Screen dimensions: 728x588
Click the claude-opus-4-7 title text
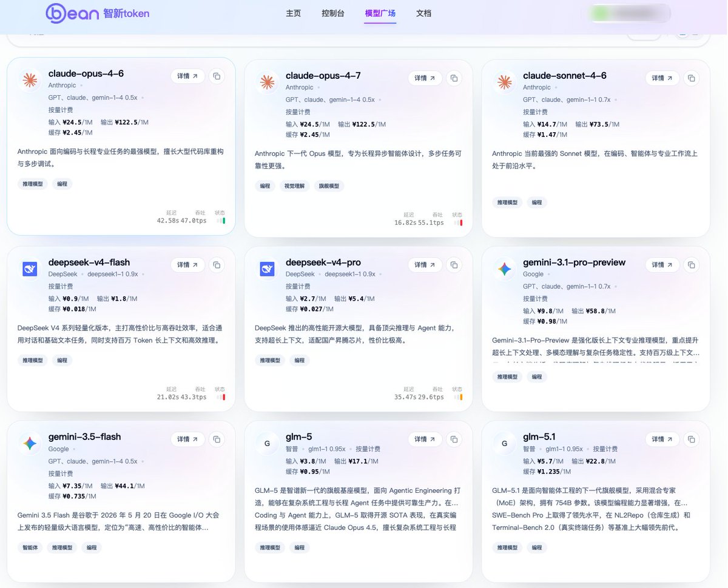(x=323, y=76)
